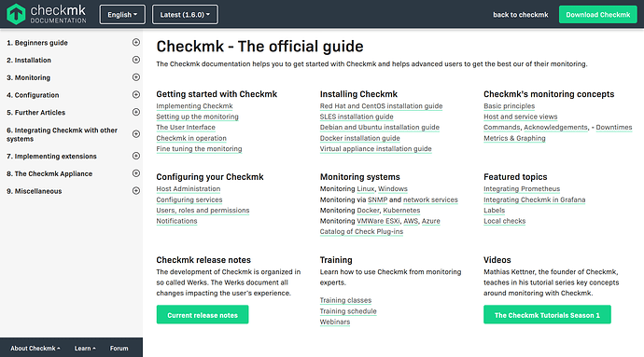Open the AWS monitoring link
The image size is (644, 357).
(411, 221)
